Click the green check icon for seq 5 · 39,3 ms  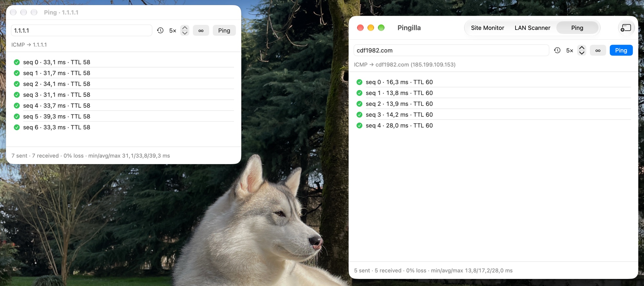[17, 116]
